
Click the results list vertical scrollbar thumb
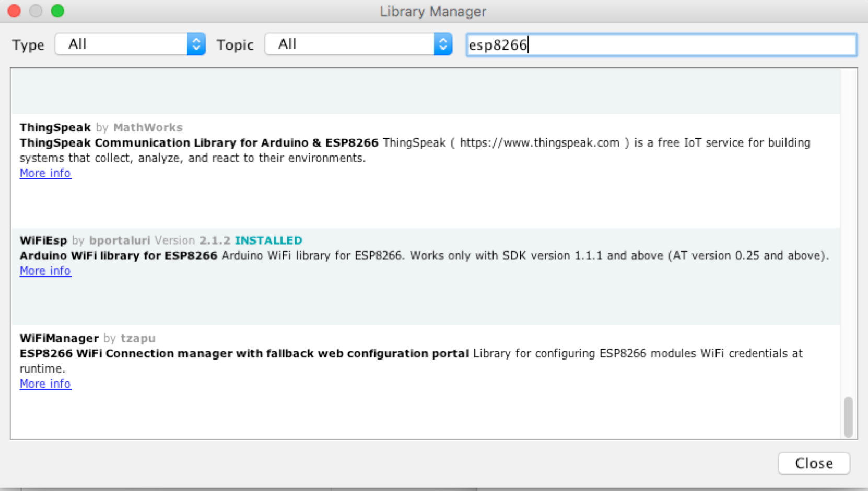[848, 416]
